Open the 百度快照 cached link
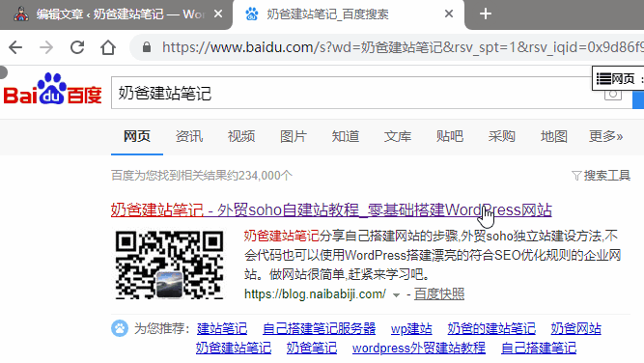644x363 pixels. 439,294
